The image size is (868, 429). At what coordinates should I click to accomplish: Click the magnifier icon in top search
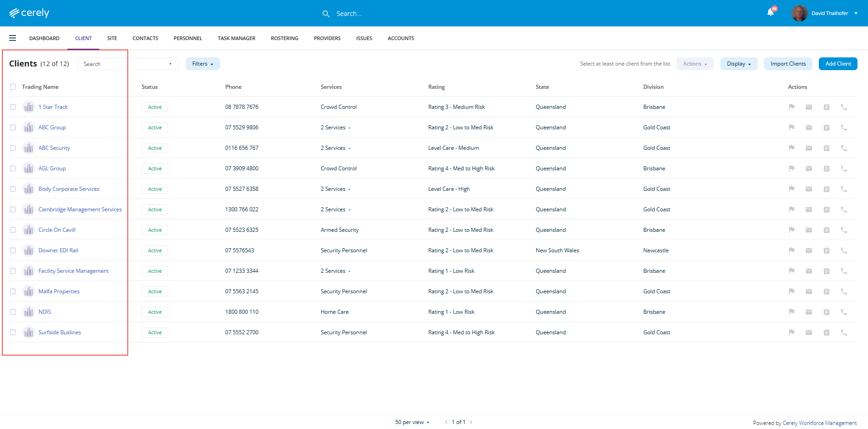[326, 14]
